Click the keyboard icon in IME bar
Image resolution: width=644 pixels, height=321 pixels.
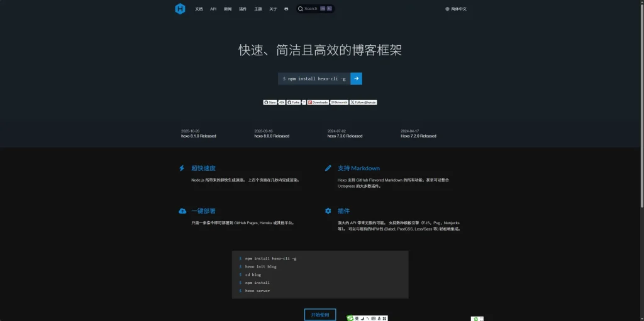(374, 318)
